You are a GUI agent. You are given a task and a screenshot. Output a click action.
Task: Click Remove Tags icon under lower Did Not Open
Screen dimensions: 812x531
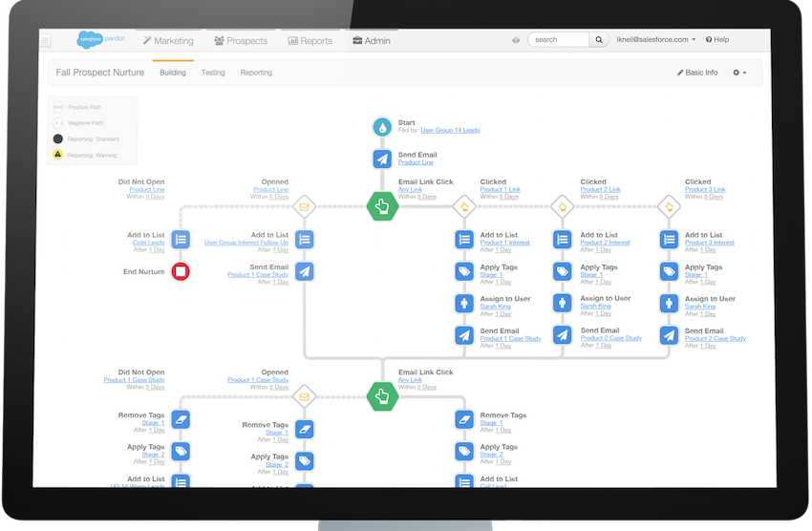(x=181, y=419)
